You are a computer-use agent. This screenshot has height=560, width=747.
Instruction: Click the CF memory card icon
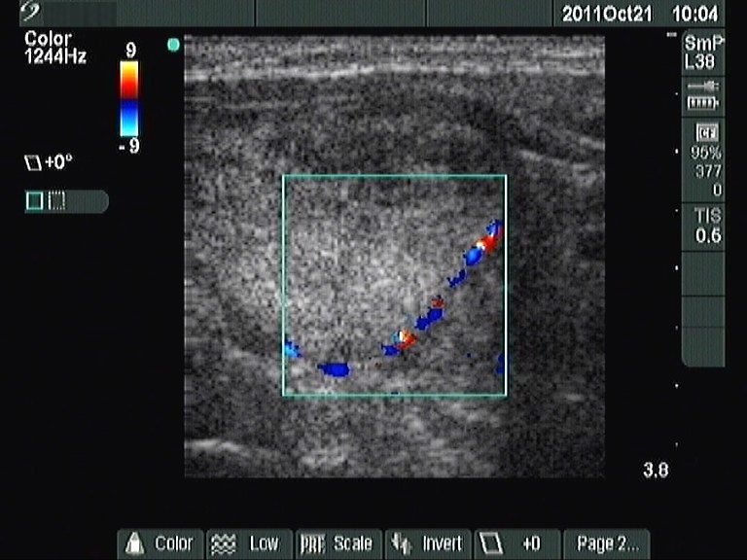click(x=703, y=133)
